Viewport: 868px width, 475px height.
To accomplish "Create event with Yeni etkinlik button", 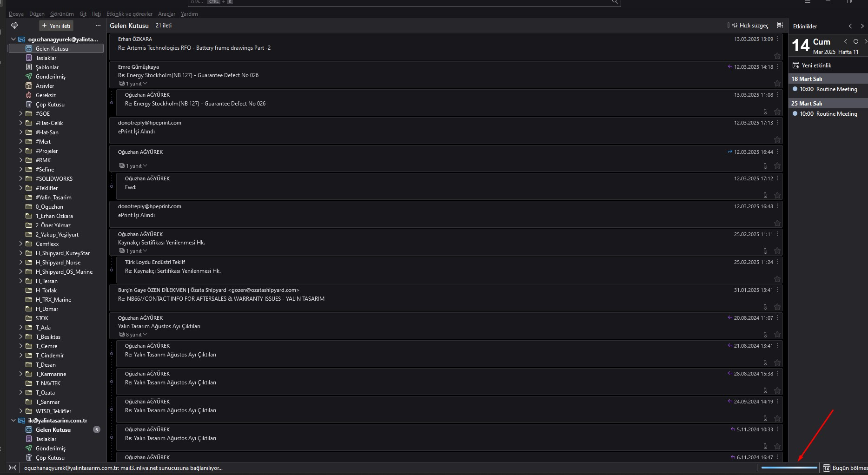I will click(812, 66).
